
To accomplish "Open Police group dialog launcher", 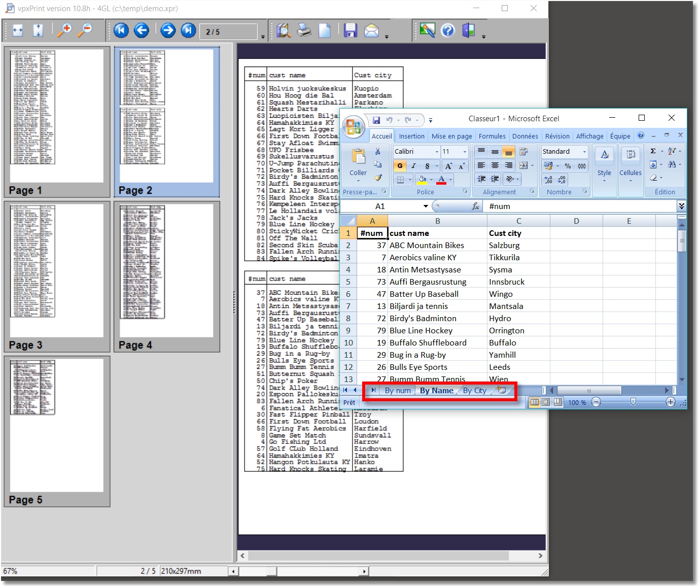I will click(x=465, y=191).
